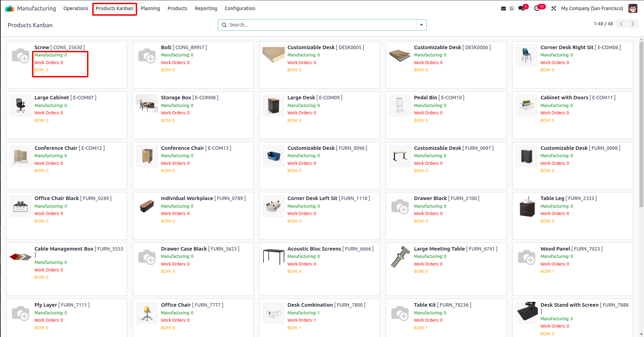Screen dimensions: 644x337
Task: Open Corner Desk Right Sit chair thumbnail
Action: pyautogui.click(x=527, y=55)
